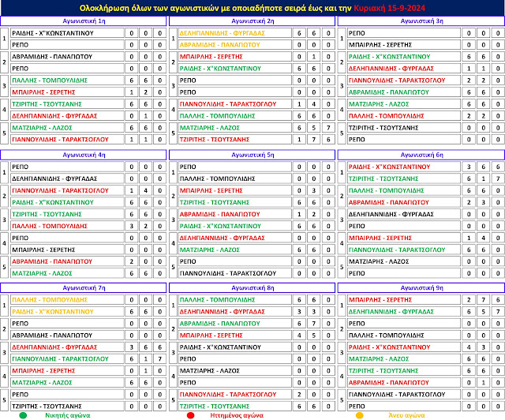Select ΔΕΛΗΓΙΑΝΝΙΔΗΣ - ΦΥΡΓΑΔΑΣ in Αγωνιστική 4η
Viewport: 505px width, 420px height.
pyautogui.click(x=67, y=178)
